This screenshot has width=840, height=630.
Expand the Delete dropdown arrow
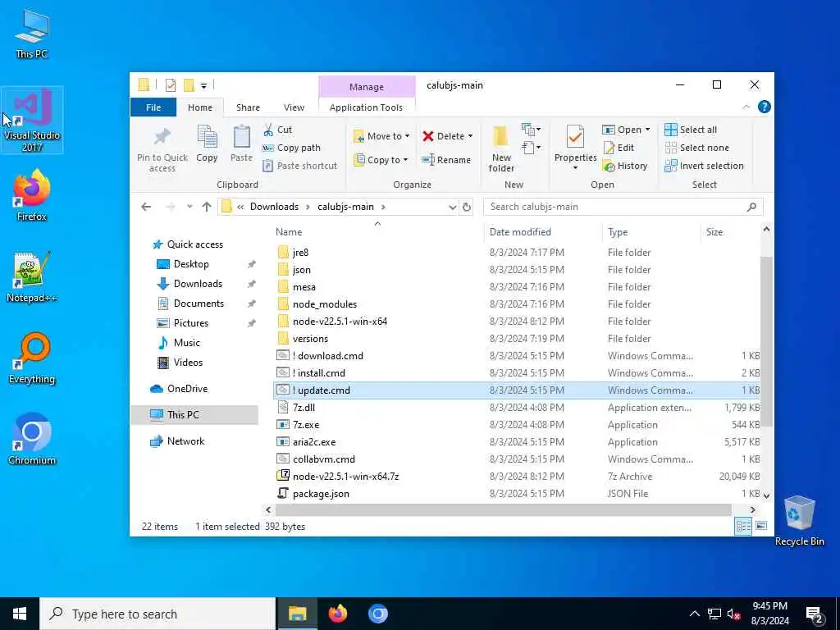470,136
